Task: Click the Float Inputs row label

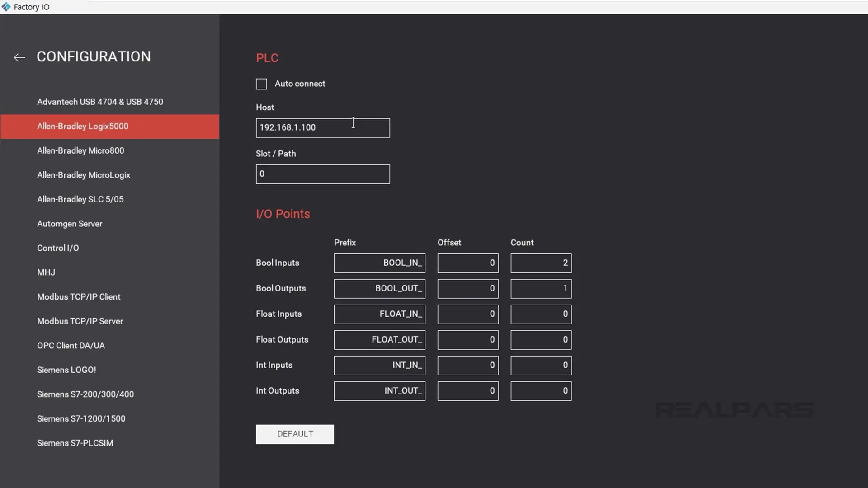Action: 278,314
